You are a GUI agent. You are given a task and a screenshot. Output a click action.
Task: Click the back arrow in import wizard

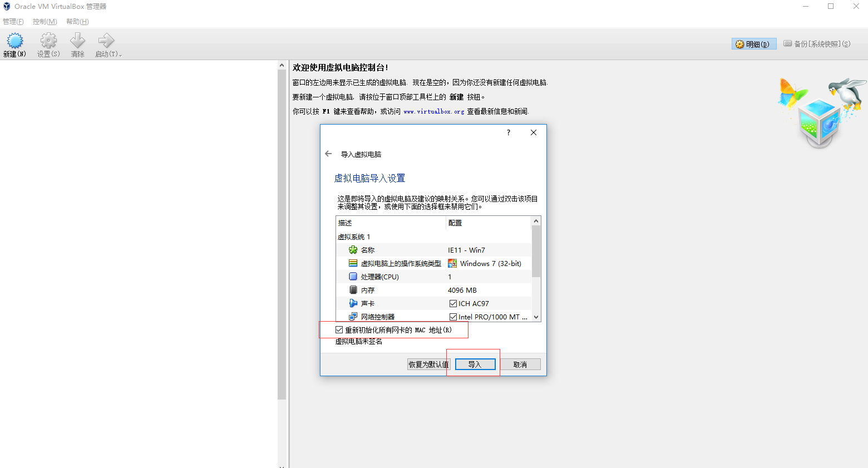click(328, 154)
